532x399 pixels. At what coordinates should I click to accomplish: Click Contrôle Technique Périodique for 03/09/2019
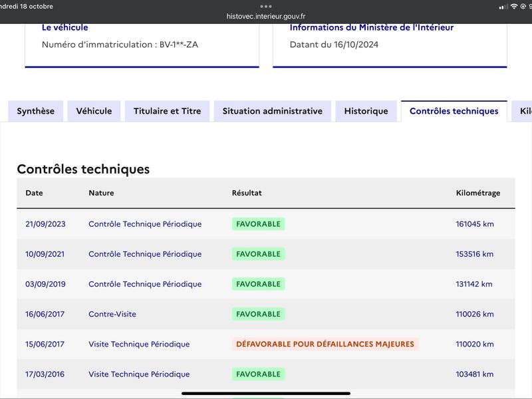point(145,284)
